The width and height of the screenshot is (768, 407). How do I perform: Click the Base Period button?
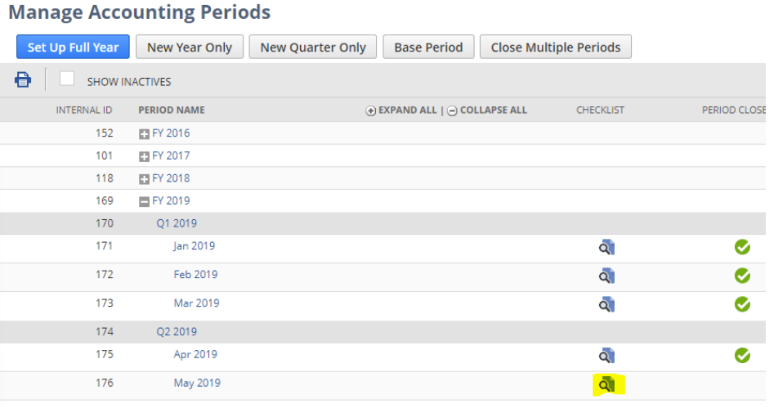[428, 47]
